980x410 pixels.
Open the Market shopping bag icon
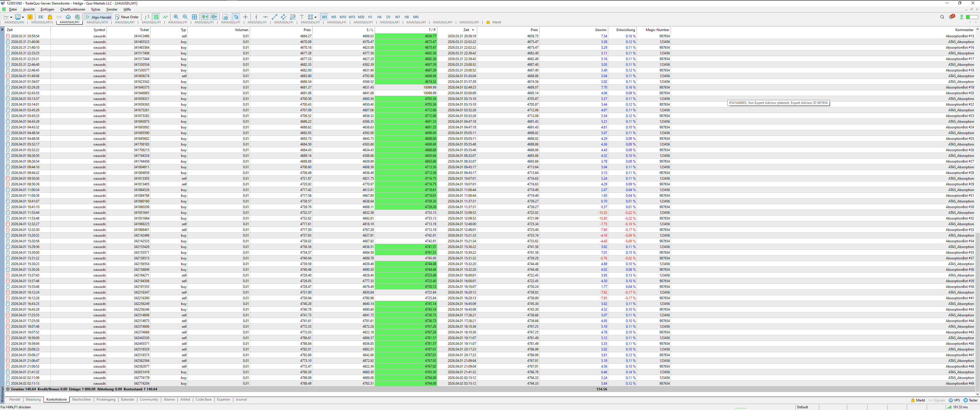coord(50,17)
